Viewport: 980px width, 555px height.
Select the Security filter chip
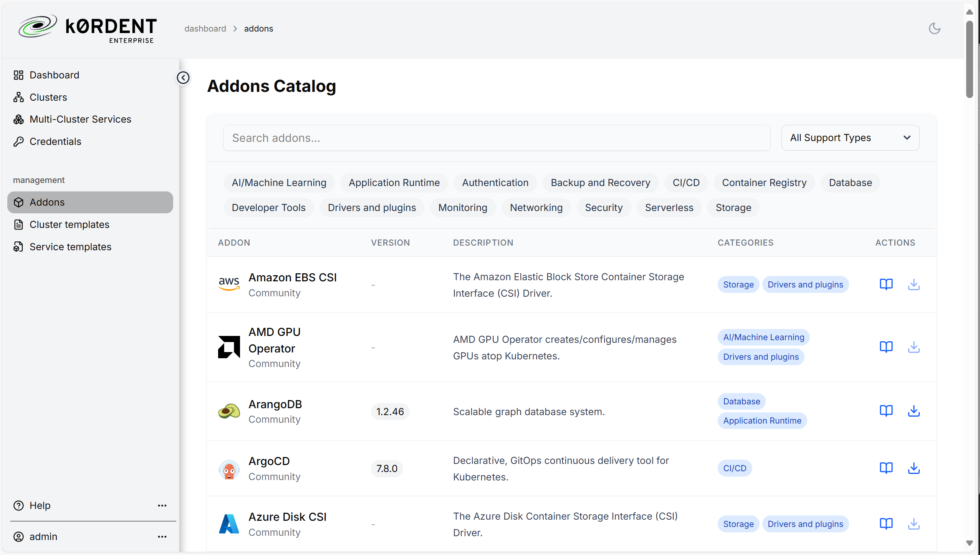pos(604,208)
